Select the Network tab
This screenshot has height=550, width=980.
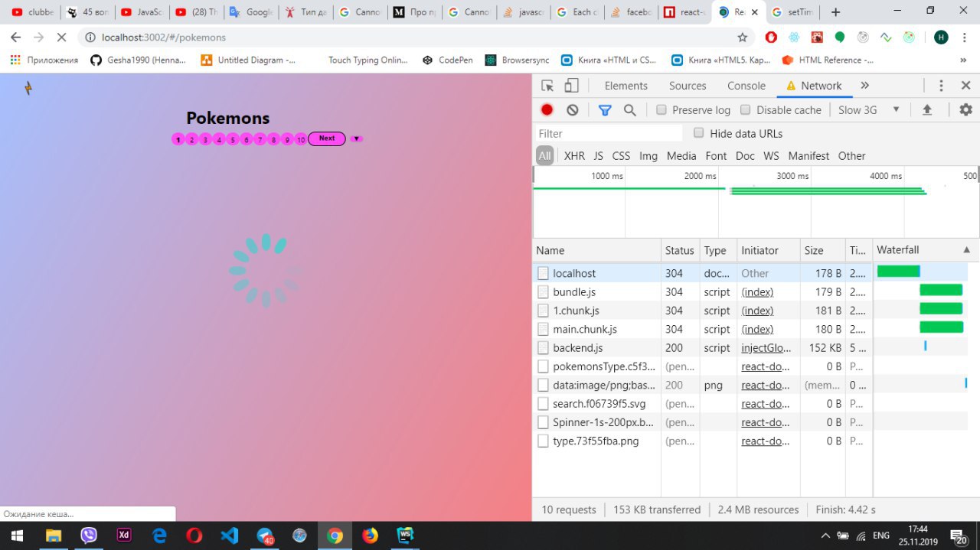(x=814, y=86)
